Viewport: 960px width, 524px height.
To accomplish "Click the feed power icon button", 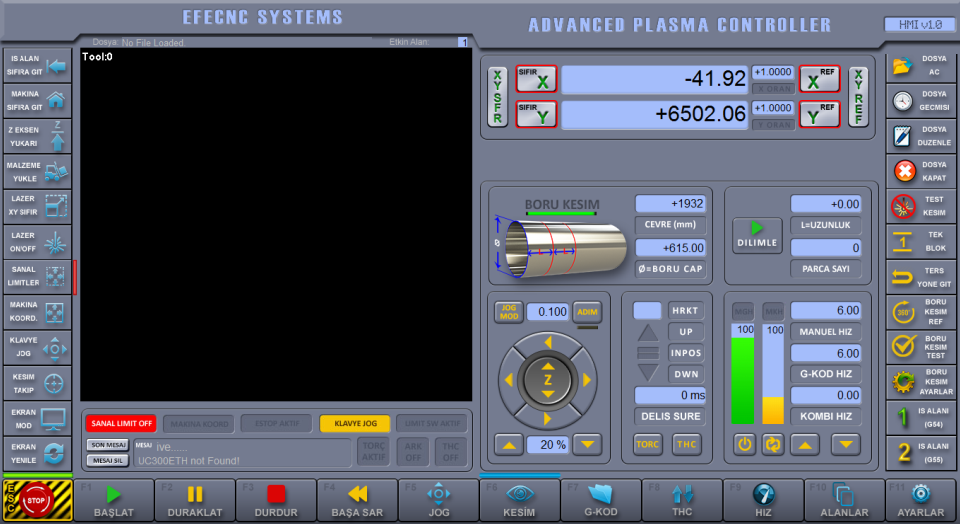I will pos(744,444).
